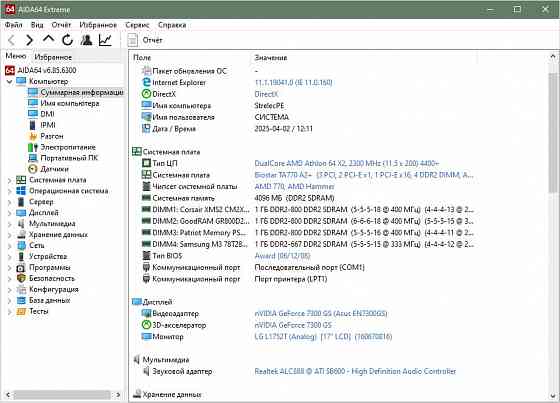Expand the Дисплей tree node

pyautogui.click(x=9, y=213)
